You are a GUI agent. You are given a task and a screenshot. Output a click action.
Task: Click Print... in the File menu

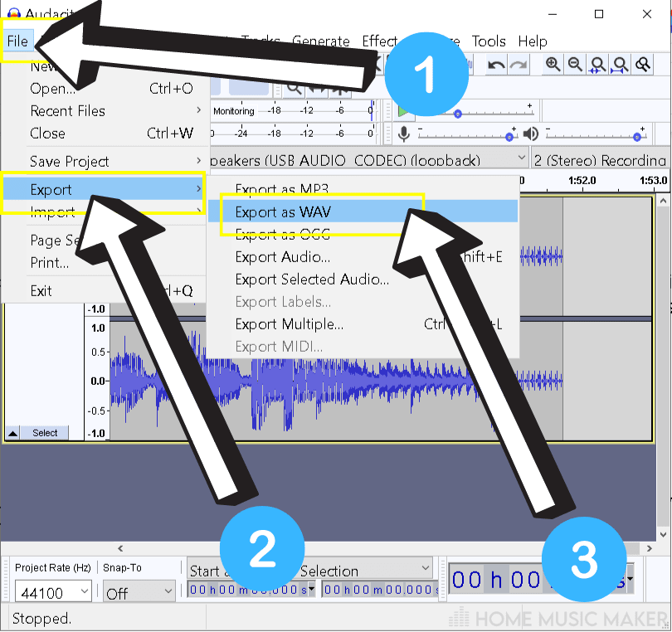pos(103,263)
